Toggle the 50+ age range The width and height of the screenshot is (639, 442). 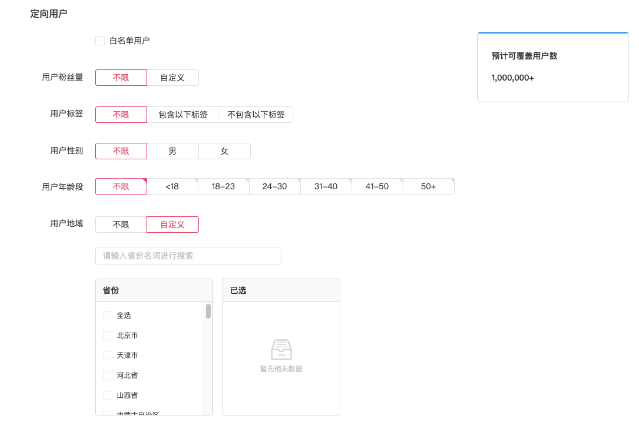pos(429,187)
